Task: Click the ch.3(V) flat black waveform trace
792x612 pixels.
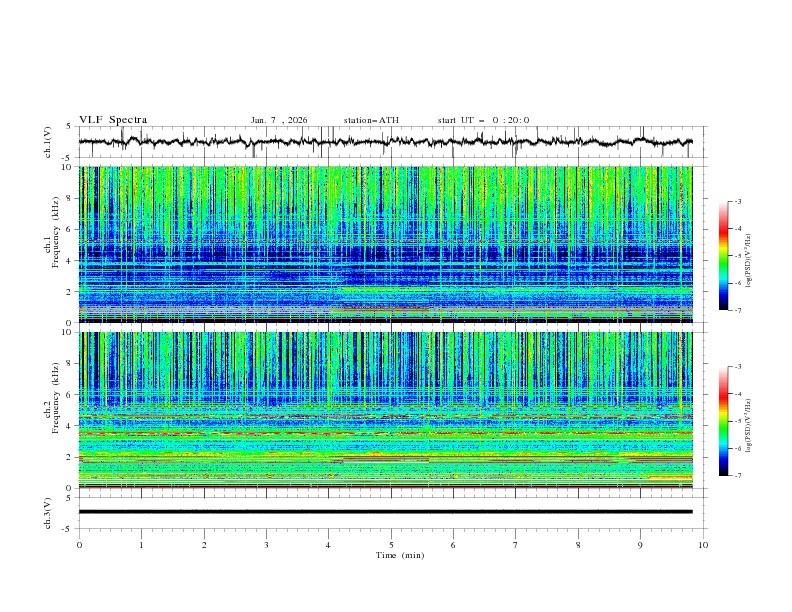Action: [x=385, y=512]
